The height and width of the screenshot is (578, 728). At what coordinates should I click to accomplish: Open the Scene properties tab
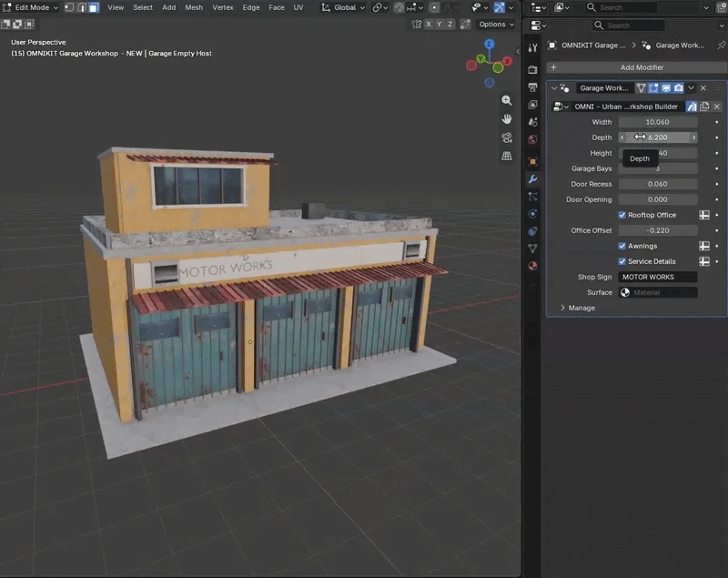[x=532, y=122]
